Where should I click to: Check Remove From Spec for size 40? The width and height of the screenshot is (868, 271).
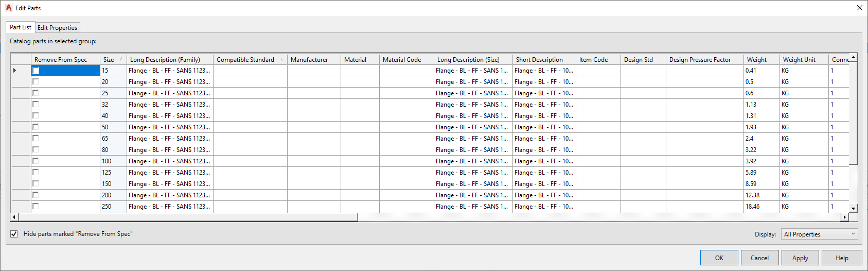[36, 115]
